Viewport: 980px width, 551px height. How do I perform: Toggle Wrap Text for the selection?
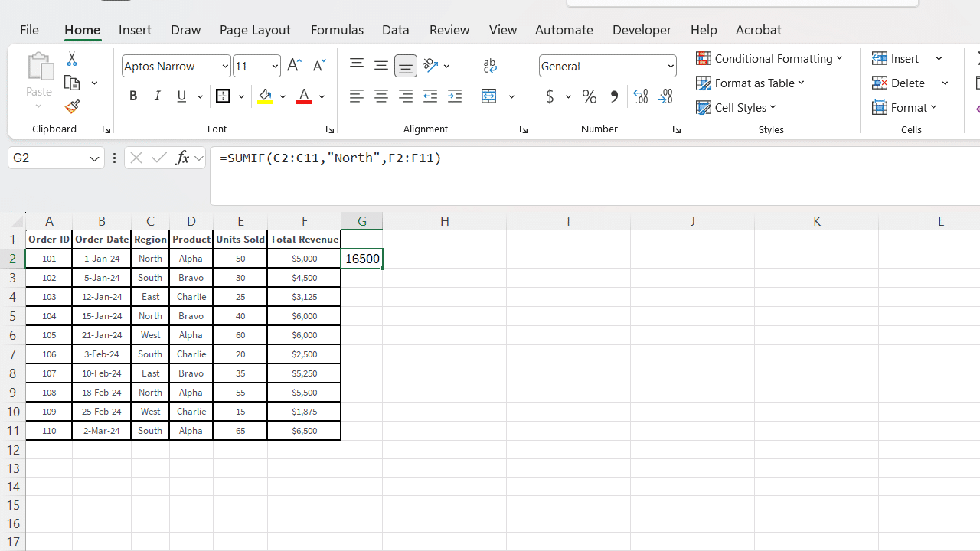click(x=489, y=65)
